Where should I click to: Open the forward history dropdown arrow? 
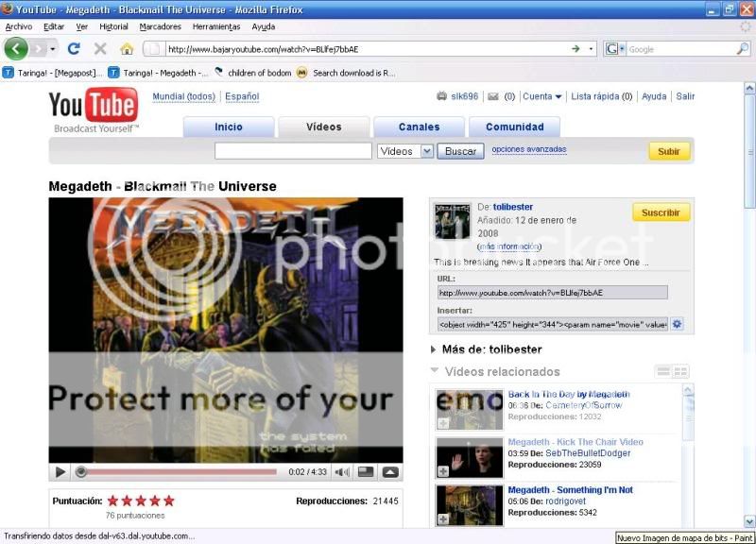click(x=53, y=49)
